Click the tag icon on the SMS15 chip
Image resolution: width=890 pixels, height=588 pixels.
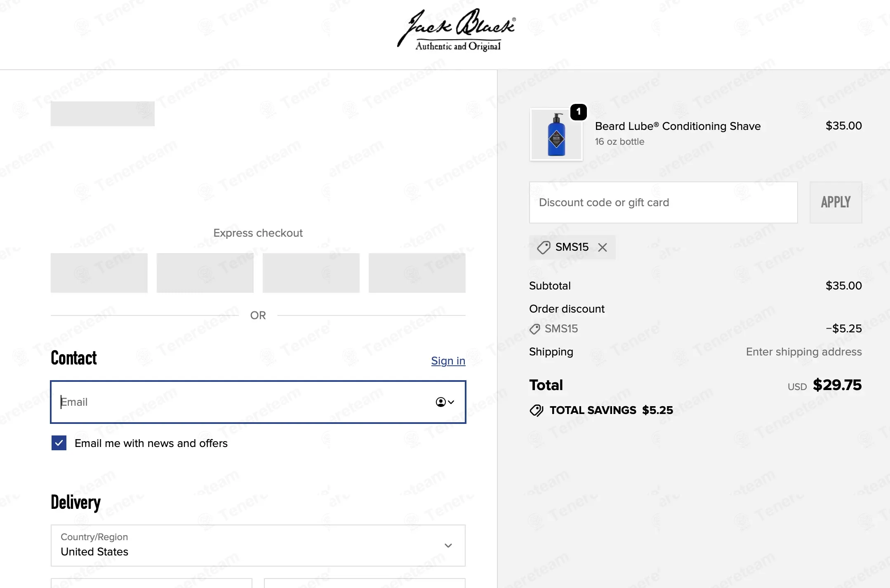pos(544,247)
